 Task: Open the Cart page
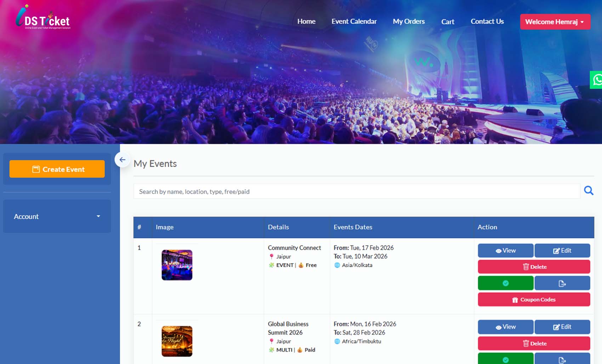[448, 22]
